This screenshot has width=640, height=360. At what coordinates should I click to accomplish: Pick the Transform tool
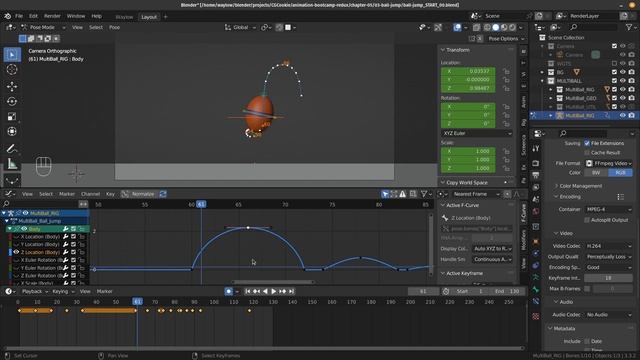[x=12, y=131]
